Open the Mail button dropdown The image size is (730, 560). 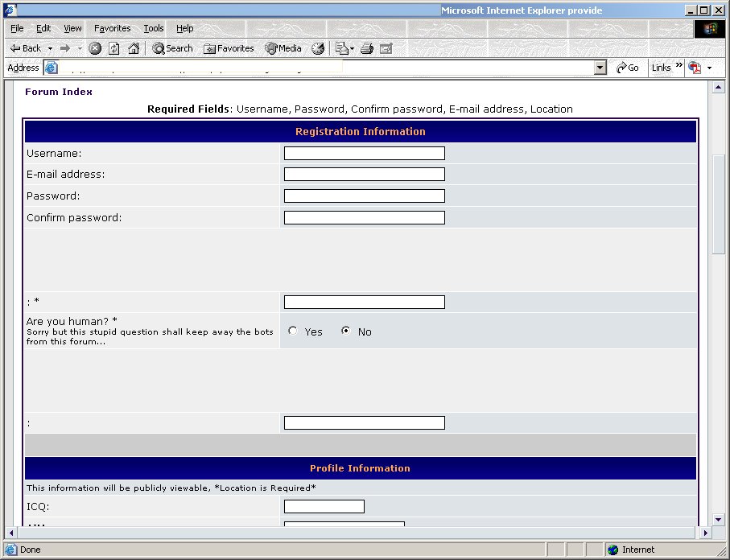point(352,48)
